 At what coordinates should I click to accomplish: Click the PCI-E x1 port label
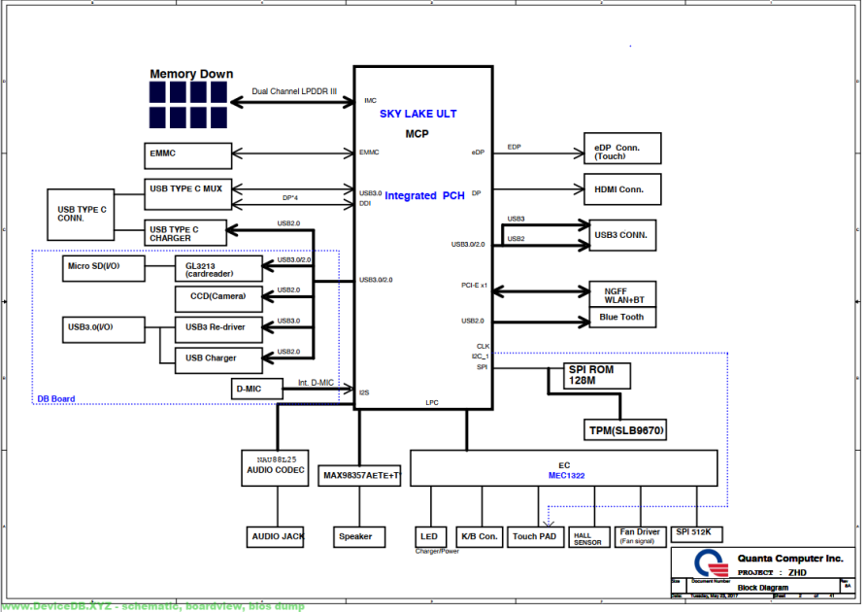(x=474, y=286)
